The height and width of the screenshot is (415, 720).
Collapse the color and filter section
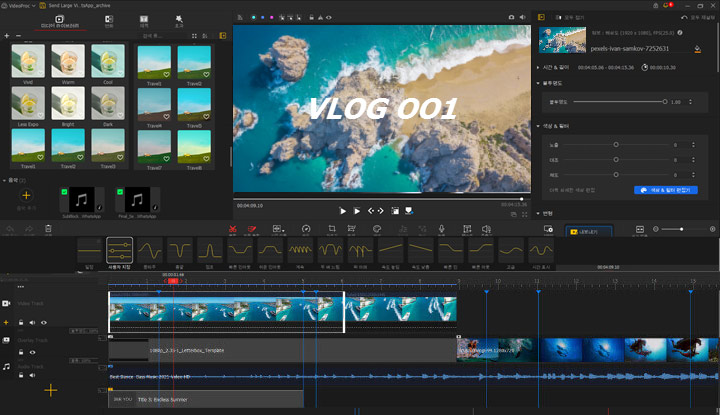tap(537, 125)
